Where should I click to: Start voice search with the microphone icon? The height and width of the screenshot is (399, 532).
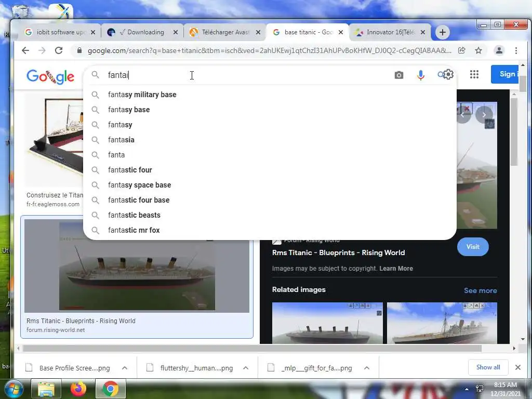(421, 75)
